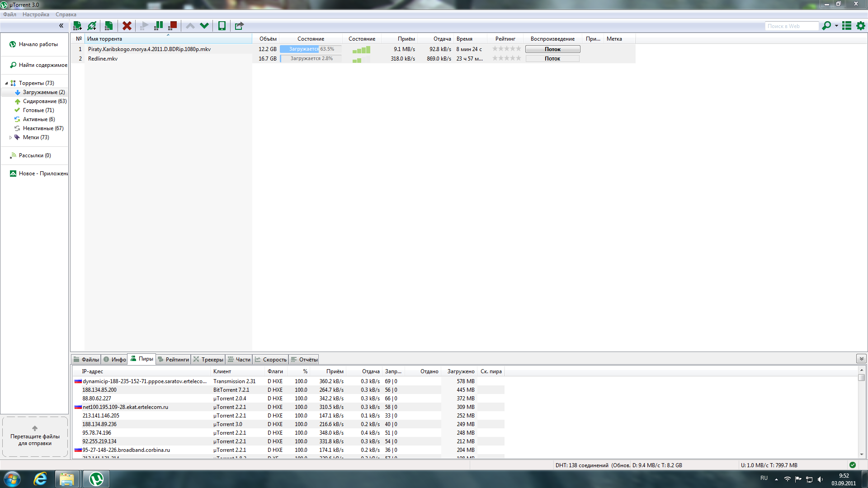868x488 pixels.
Task: Click green network status check icon
Action: pos(853,465)
